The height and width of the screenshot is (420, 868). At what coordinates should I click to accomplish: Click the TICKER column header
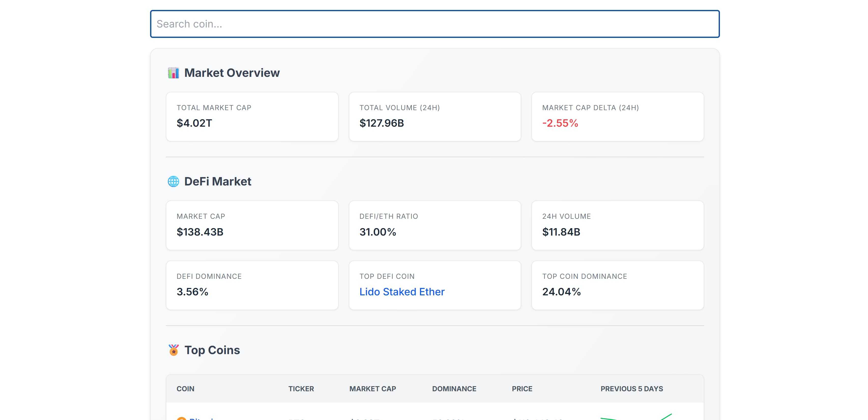(301, 389)
